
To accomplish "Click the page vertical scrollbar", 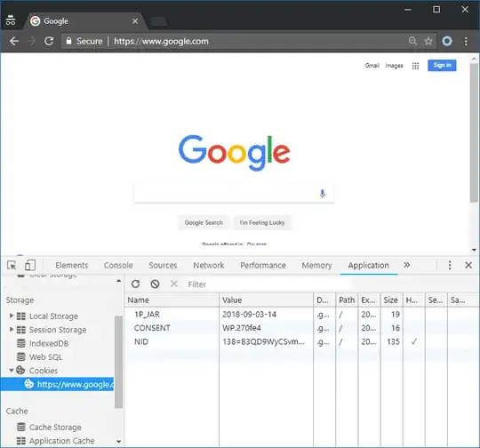I will click(474, 132).
